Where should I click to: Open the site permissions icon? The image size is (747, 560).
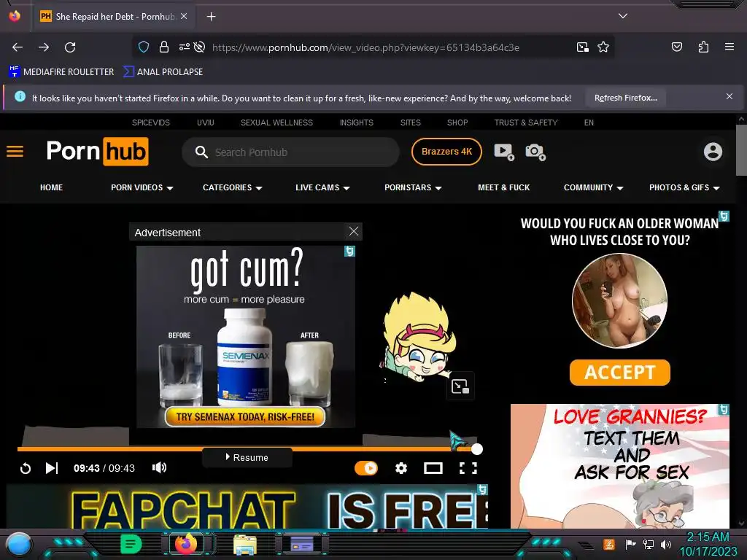point(185,47)
